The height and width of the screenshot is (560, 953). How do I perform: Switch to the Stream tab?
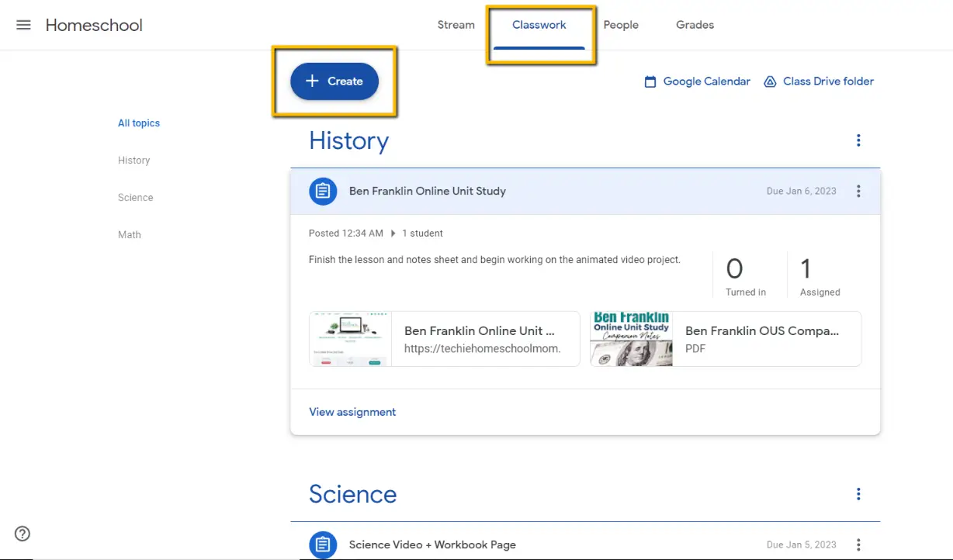[x=456, y=25]
